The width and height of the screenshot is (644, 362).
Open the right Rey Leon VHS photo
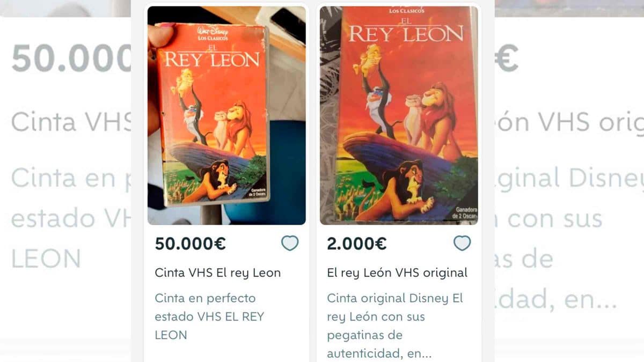[399, 115]
